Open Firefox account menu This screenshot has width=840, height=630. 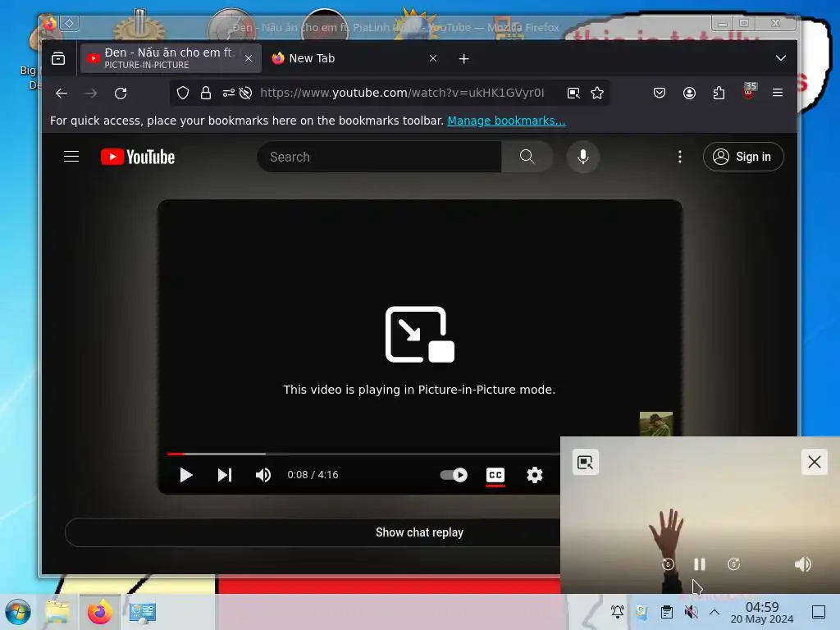pos(689,94)
